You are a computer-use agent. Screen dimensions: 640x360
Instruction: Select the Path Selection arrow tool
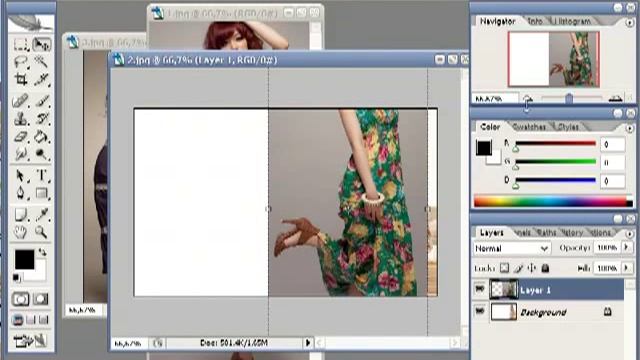pyautogui.click(x=20, y=176)
